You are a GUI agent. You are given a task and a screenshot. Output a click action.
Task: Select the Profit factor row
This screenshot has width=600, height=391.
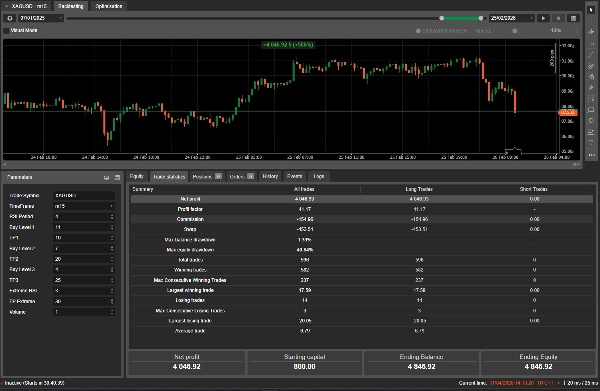362,209
